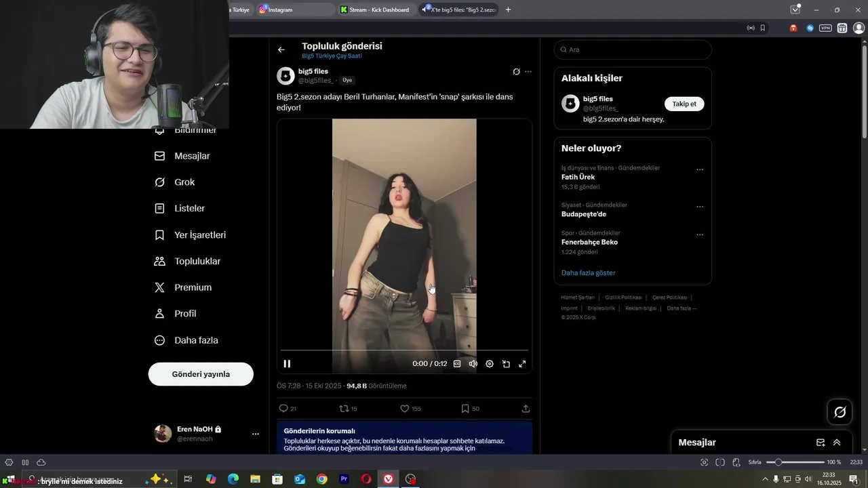Open Adobe Premiere Pro from the taskbar
This screenshot has height=488, width=868.
click(344, 479)
